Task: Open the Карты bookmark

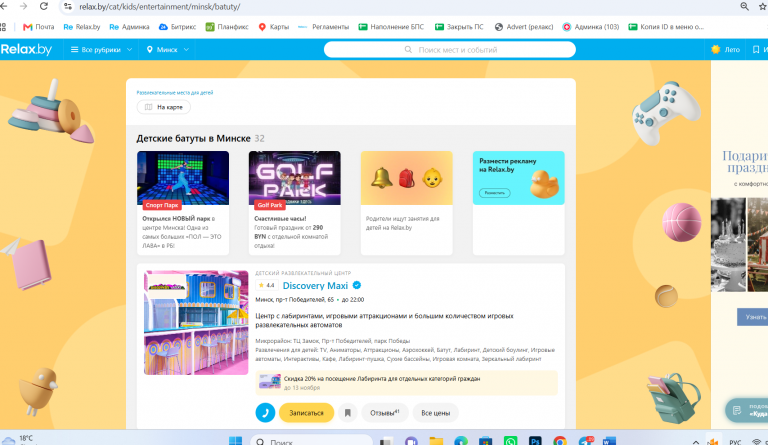Action: coord(274,27)
